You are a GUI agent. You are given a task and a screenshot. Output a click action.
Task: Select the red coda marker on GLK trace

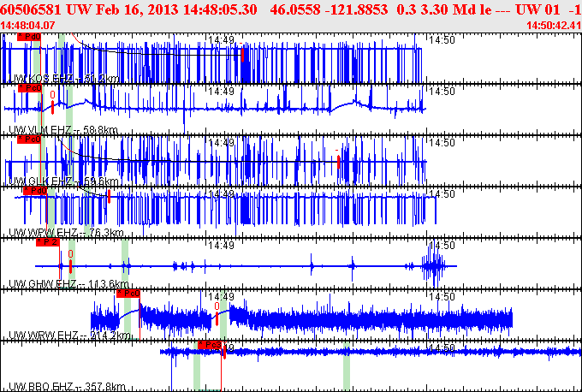pos(339,161)
